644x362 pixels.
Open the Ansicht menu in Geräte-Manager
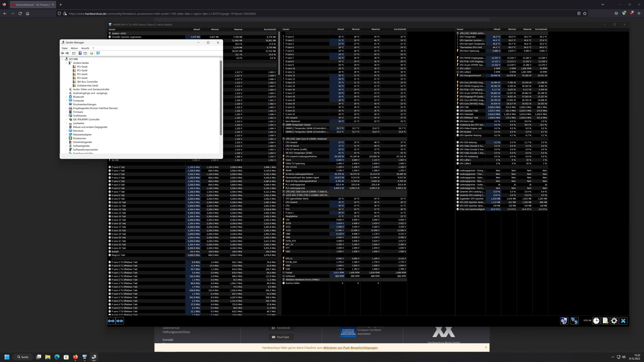tap(85, 48)
